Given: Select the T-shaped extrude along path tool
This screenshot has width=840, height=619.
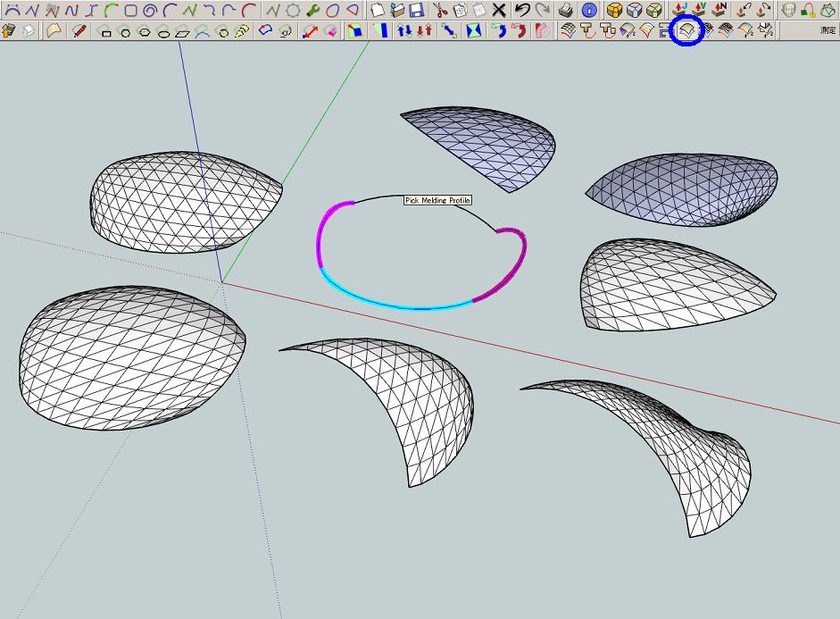Looking at the screenshot, I should click(x=587, y=30).
